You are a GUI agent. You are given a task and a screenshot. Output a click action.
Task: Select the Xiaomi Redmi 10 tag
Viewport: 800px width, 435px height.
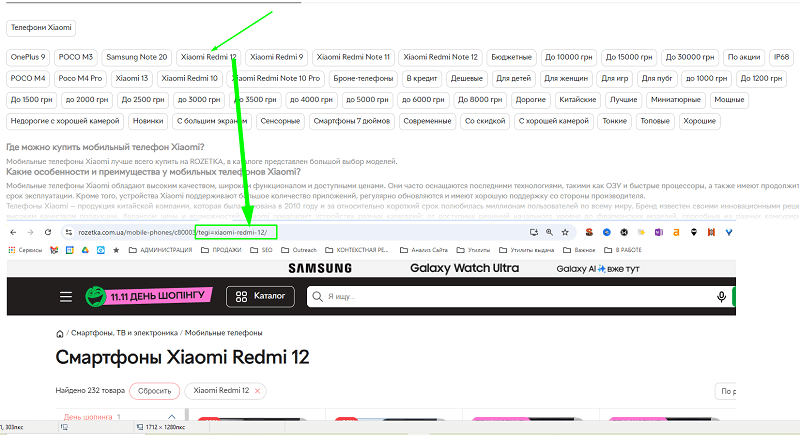click(x=189, y=79)
